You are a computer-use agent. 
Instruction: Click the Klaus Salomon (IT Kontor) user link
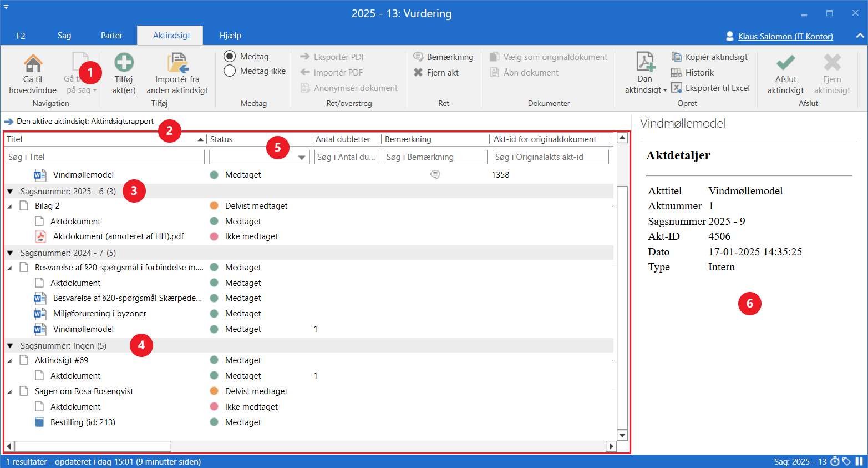tap(785, 36)
